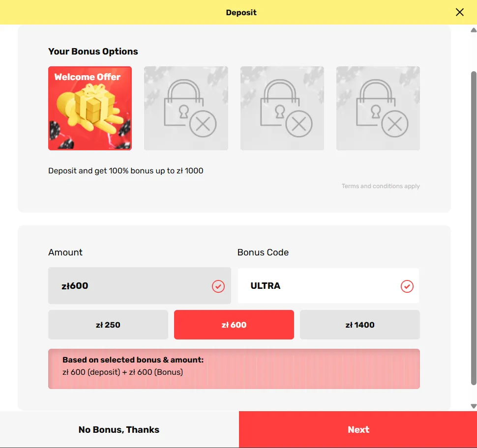Choose the zł 1400 preset amount

(x=360, y=325)
